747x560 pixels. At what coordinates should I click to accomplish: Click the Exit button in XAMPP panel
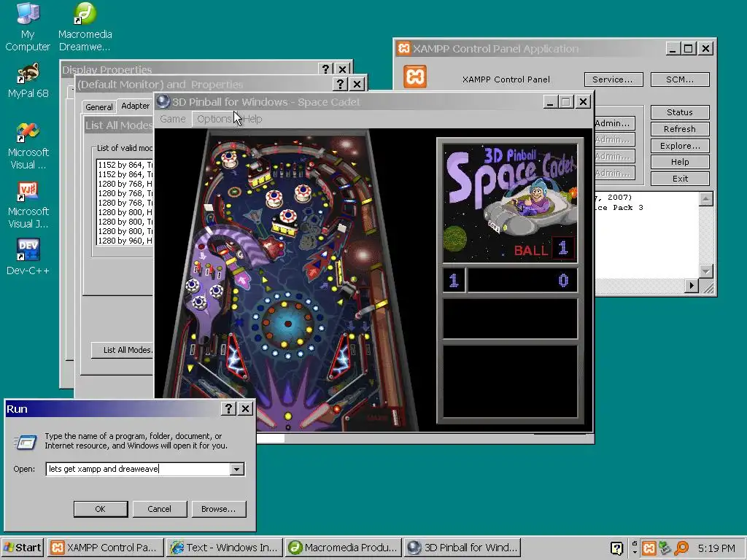click(x=680, y=179)
